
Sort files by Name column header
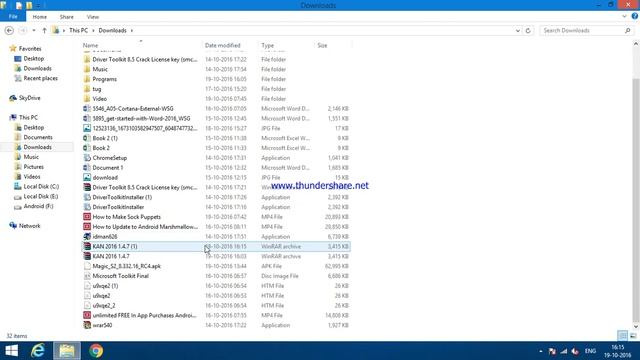pyautogui.click(x=141, y=45)
